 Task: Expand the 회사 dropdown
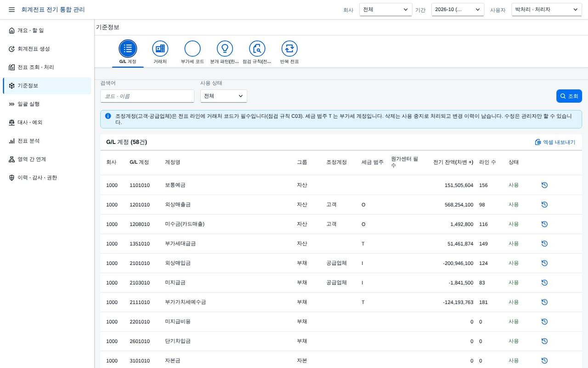tap(386, 10)
